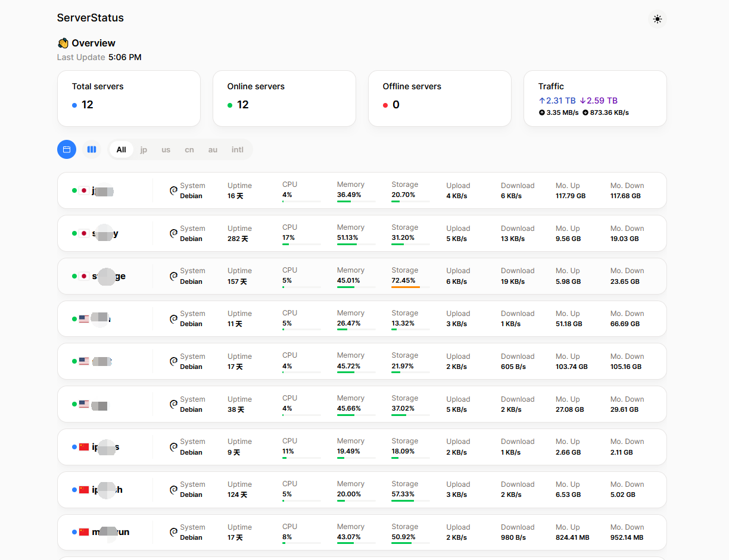Open the server row with 19.49% memory
This screenshot has height=560, width=729.
click(x=362, y=447)
